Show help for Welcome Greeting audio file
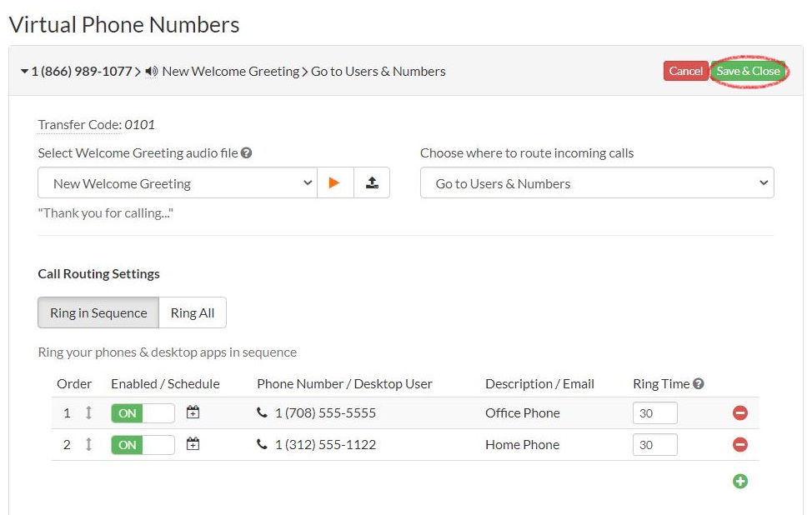 (247, 153)
